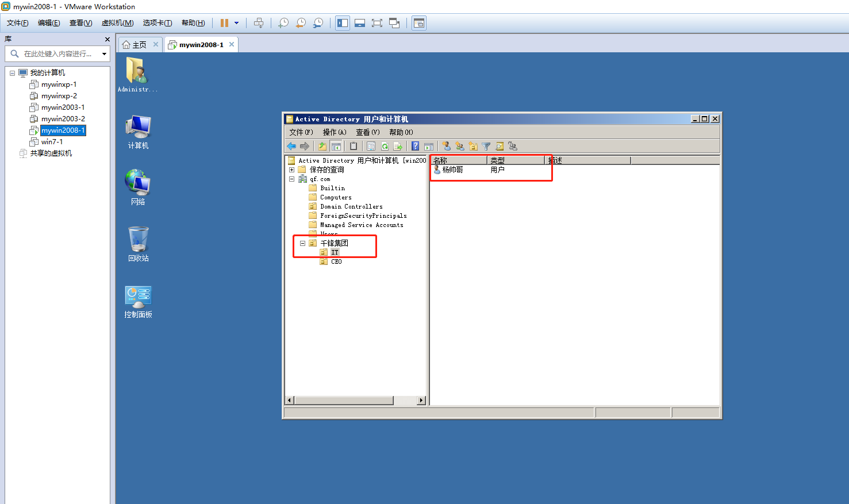Open the 控制面板 desktop icon
Image resolution: width=849 pixels, height=504 pixels.
click(x=138, y=302)
